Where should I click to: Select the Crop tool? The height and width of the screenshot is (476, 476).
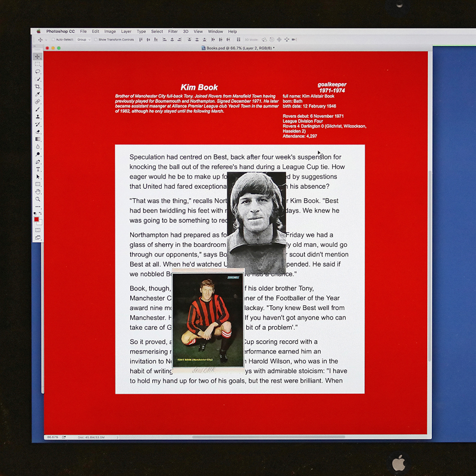click(x=37, y=86)
